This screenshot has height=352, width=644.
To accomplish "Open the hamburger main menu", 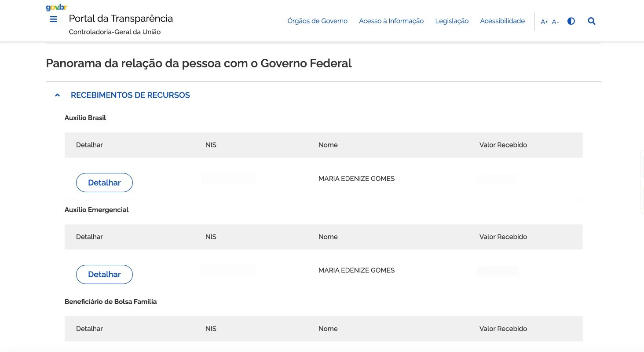I will pos(54,19).
